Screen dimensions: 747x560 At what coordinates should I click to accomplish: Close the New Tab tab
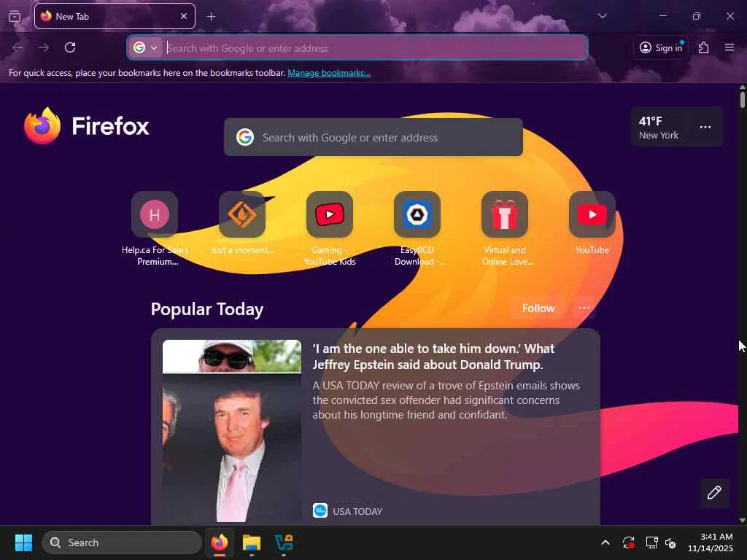[x=184, y=16]
